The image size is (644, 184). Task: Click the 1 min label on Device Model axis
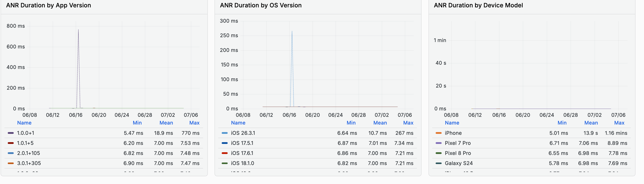tap(440, 40)
